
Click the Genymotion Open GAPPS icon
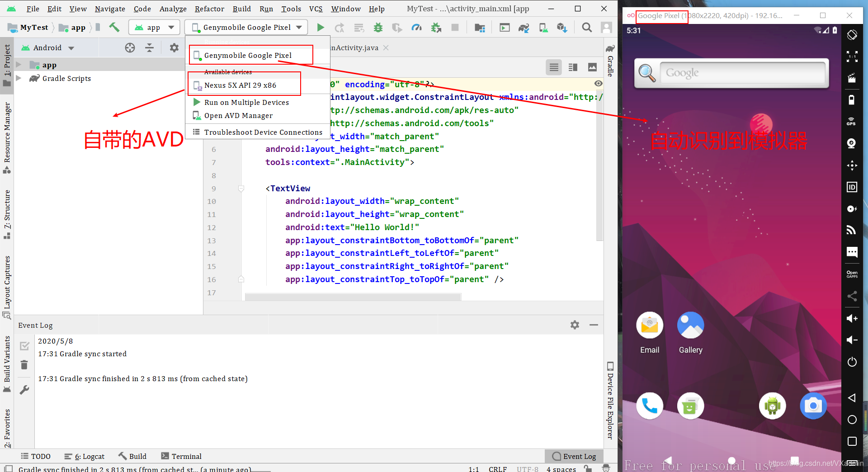(852, 274)
